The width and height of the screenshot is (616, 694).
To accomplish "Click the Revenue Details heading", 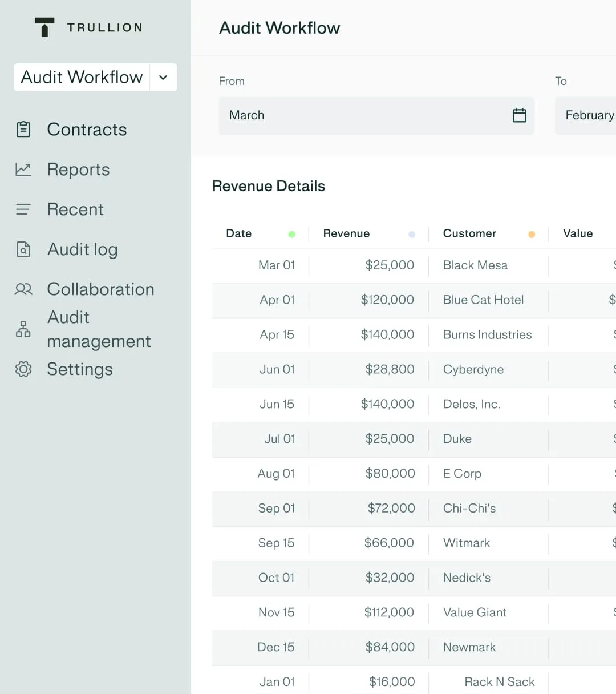I will pos(269,186).
